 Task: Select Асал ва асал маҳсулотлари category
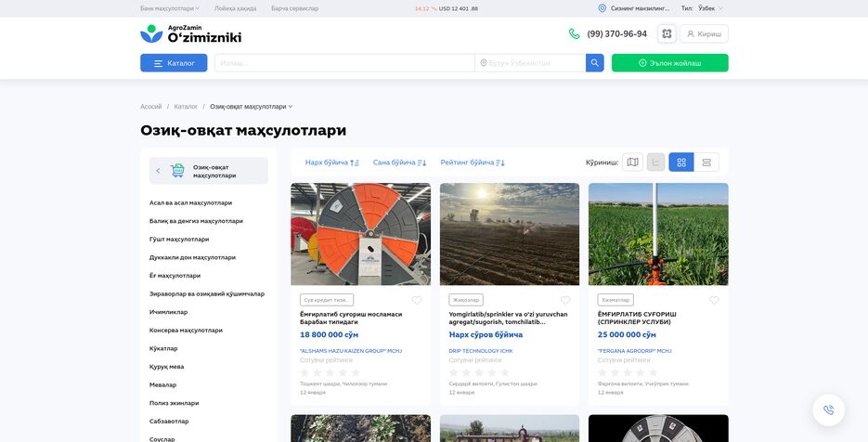click(x=190, y=202)
